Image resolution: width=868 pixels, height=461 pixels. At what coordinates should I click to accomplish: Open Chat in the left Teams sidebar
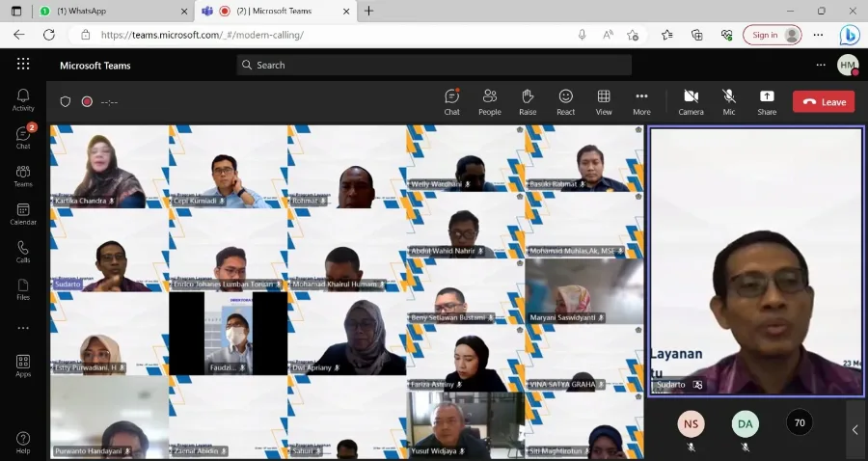coord(23,138)
